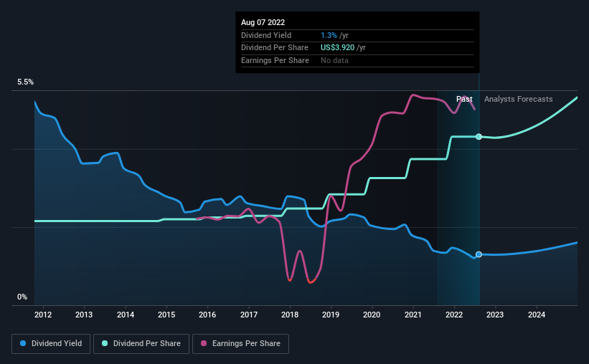
Task: Click the Past label on chart
Action: (x=464, y=99)
